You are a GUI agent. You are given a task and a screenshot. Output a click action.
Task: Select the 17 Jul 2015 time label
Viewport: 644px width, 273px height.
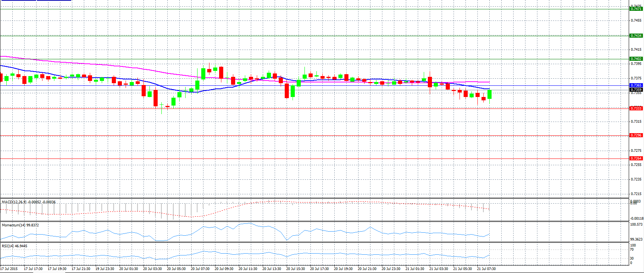click(9, 269)
